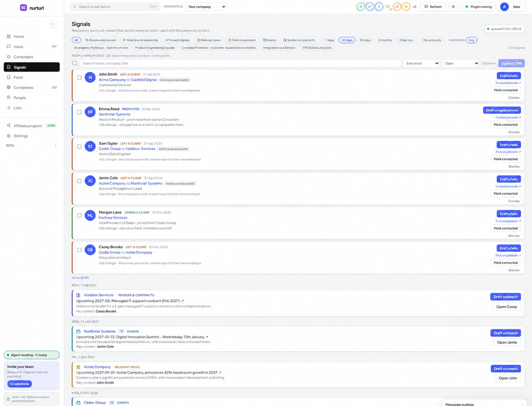Open the Open status dropdown
This screenshot has height=406, width=532.
click(461, 63)
